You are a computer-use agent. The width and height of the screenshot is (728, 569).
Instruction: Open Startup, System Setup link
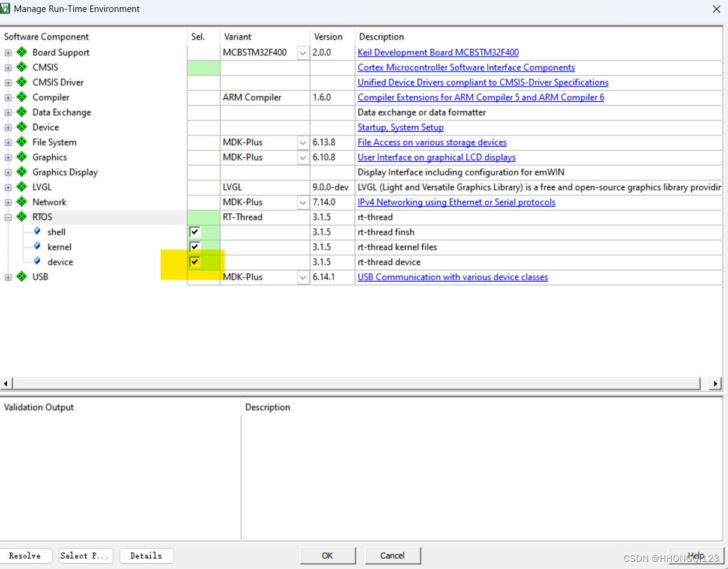(400, 128)
